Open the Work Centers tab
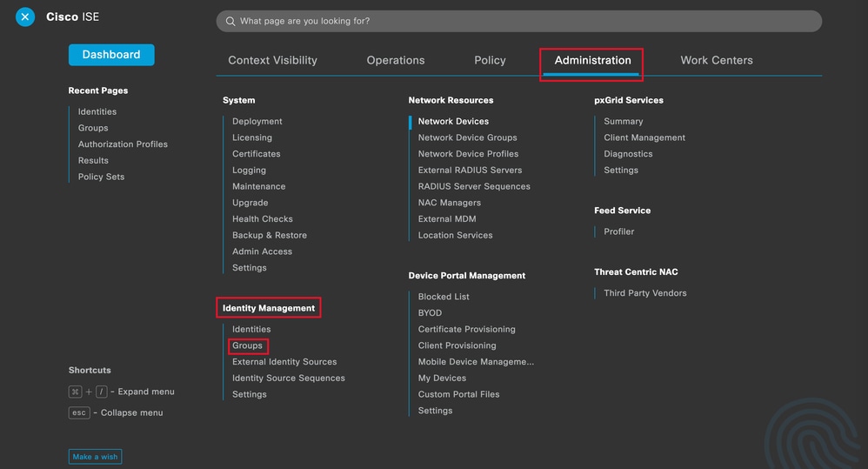The height and width of the screenshot is (469, 868). (717, 60)
